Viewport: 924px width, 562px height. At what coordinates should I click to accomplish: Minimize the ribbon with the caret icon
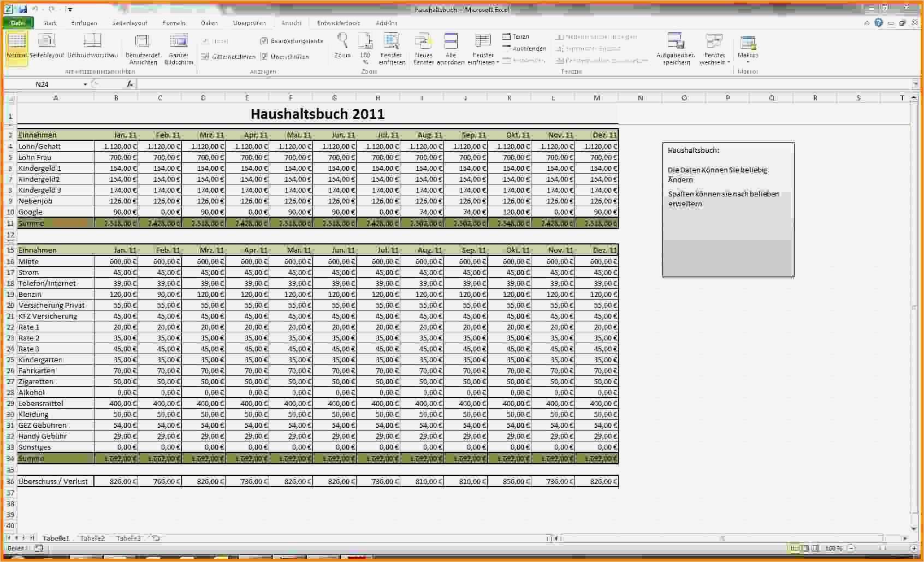click(x=867, y=23)
